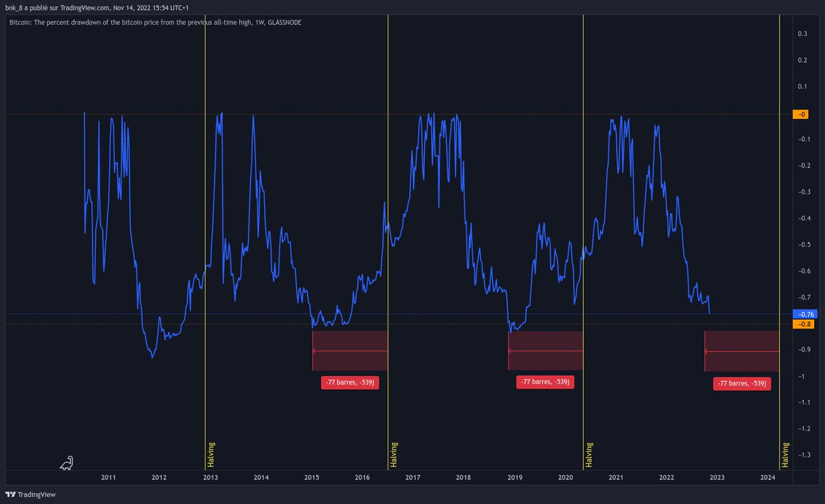This screenshot has width=825, height=504.
Task: Click the '2014' year on time axis
Action: pyautogui.click(x=261, y=478)
